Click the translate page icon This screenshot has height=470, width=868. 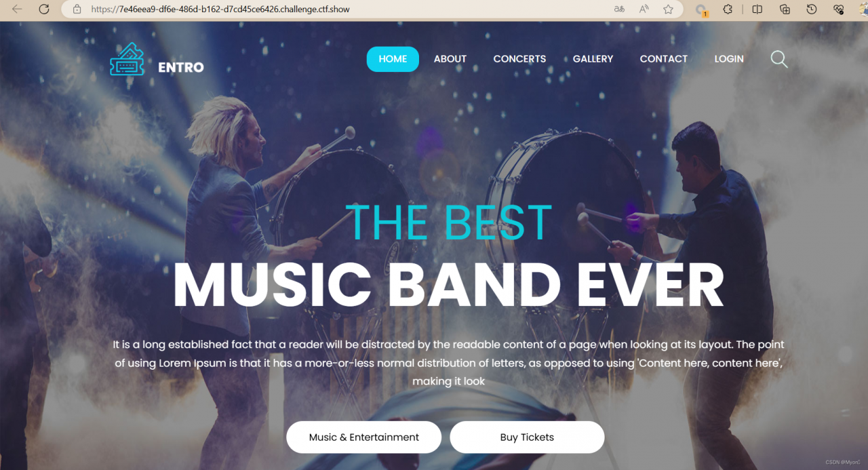(x=619, y=9)
